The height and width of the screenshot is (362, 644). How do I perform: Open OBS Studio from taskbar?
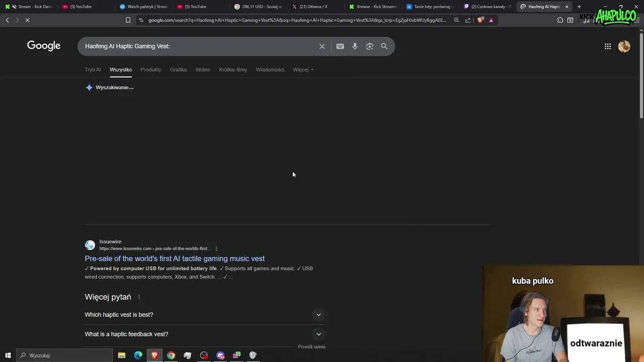pyautogui.click(x=204, y=355)
